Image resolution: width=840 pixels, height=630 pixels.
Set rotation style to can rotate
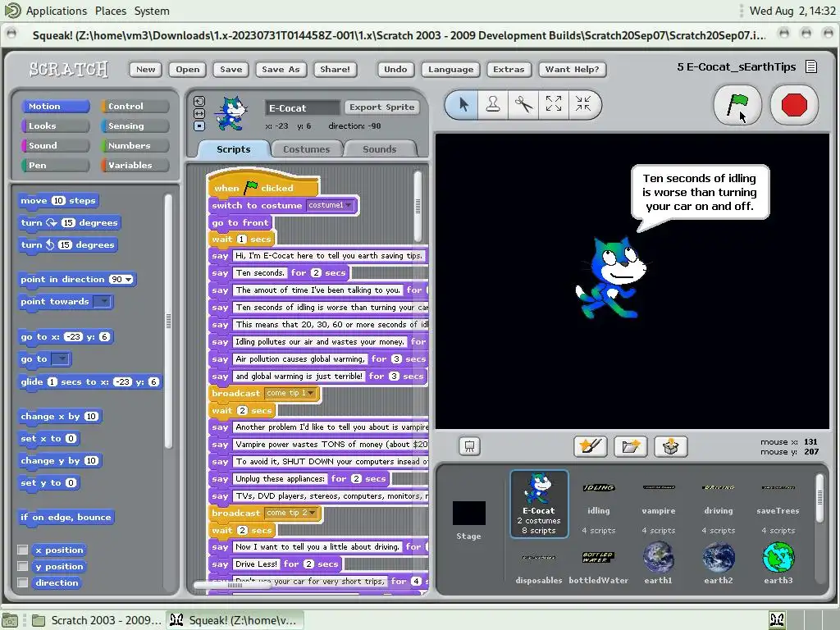[x=199, y=101]
